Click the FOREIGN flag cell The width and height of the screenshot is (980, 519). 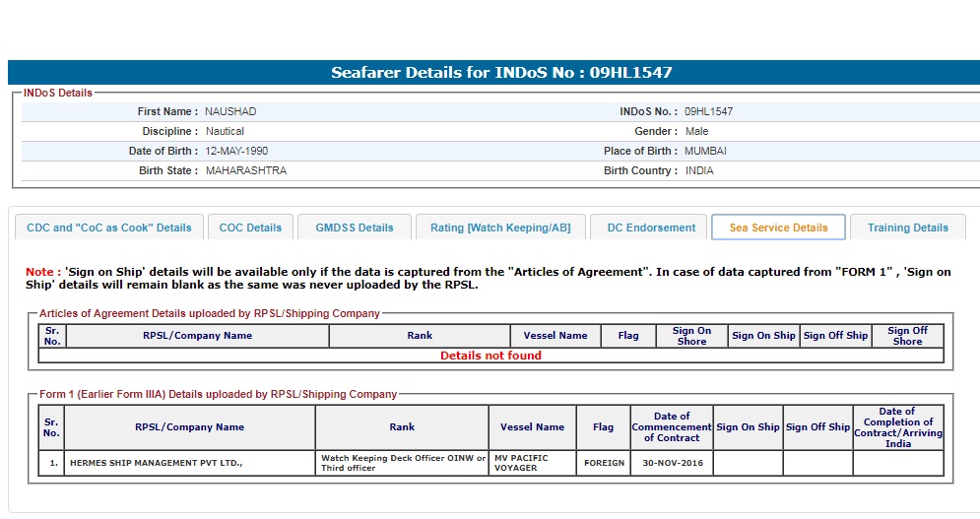(x=603, y=463)
